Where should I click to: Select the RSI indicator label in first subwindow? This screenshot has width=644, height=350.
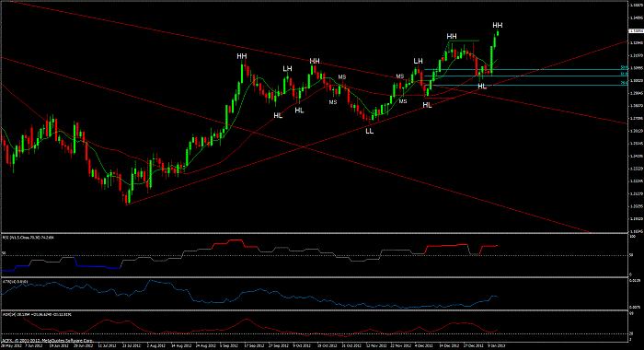[x=28, y=238]
